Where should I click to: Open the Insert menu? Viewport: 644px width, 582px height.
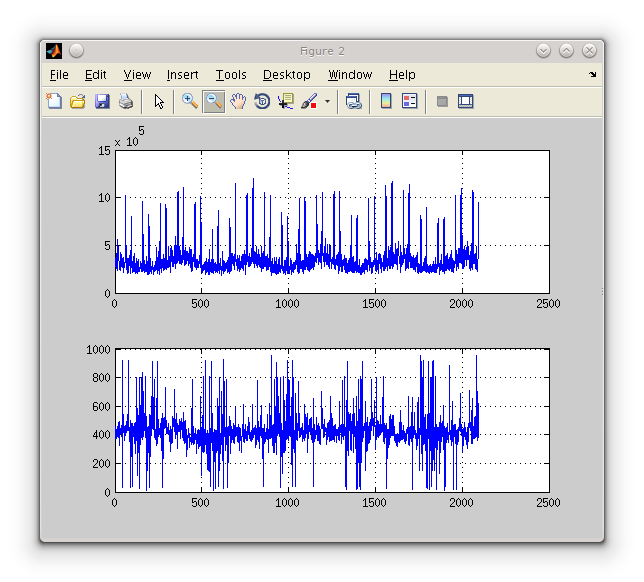point(182,75)
